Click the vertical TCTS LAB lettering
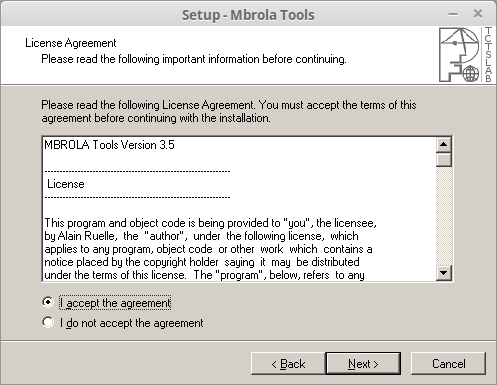This screenshot has height=385, width=497. tap(488, 55)
